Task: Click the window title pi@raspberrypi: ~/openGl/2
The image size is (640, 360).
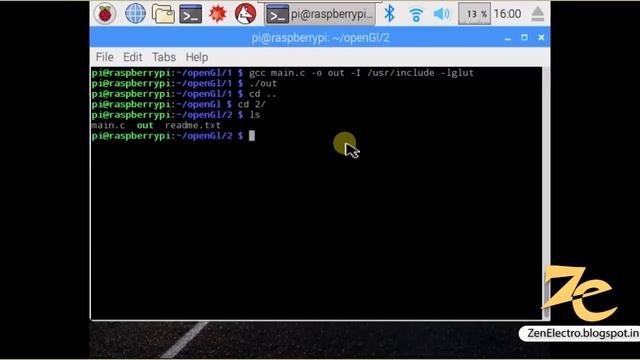Action: click(320, 38)
